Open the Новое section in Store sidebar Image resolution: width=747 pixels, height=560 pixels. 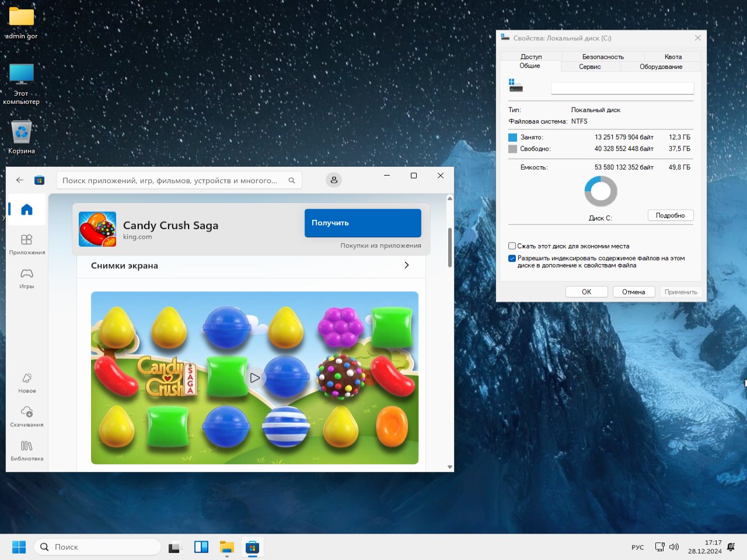coord(27,383)
